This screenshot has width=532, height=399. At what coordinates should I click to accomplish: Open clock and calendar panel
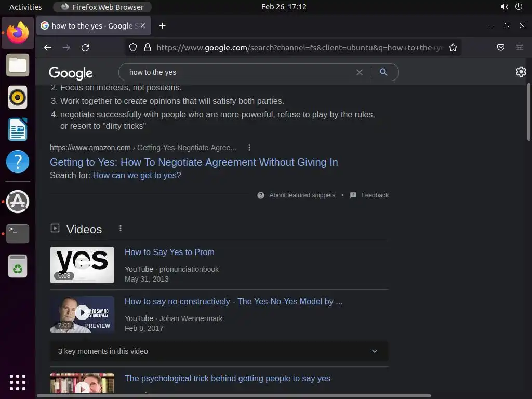click(x=284, y=7)
